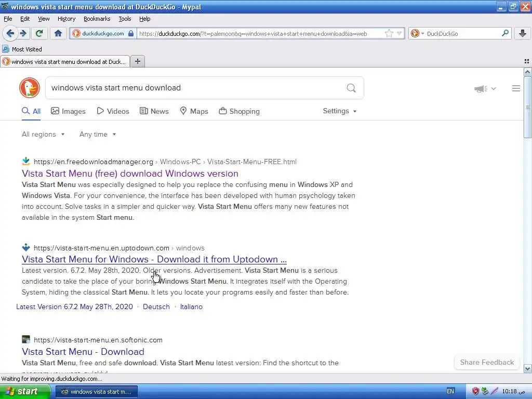
Task: Click the Latest Version 6.7.2 sitelink
Action: (x=74, y=307)
